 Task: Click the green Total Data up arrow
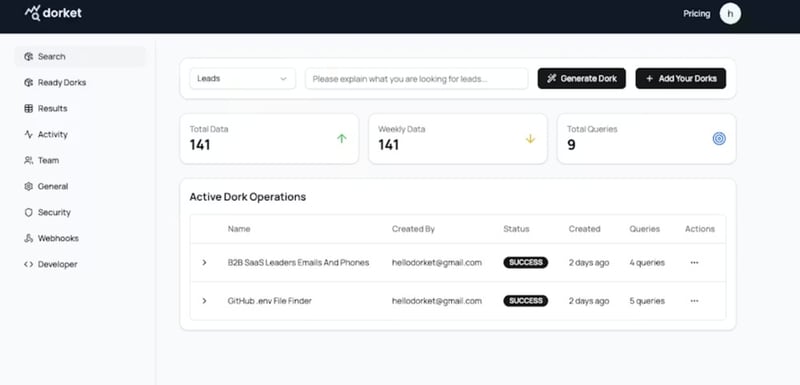click(x=342, y=139)
